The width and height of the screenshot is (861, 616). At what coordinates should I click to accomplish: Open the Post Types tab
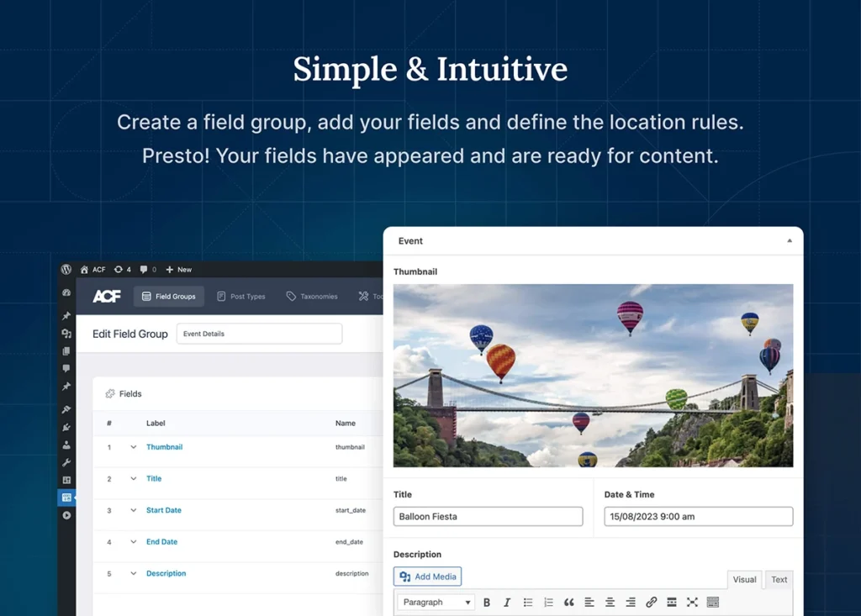coord(240,297)
